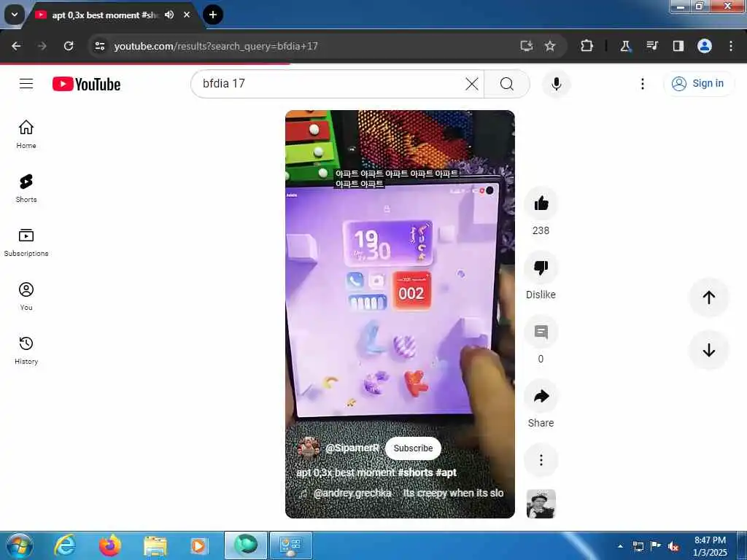This screenshot has height=560, width=747.
Task: Open the comments on this Short
Action: (x=541, y=332)
